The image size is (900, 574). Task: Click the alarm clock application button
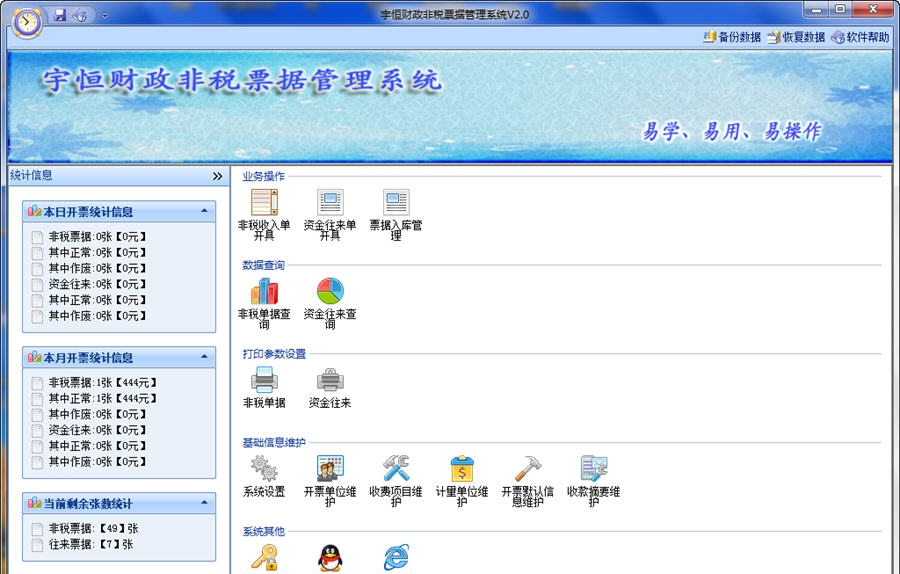click(x=27, y=23)
